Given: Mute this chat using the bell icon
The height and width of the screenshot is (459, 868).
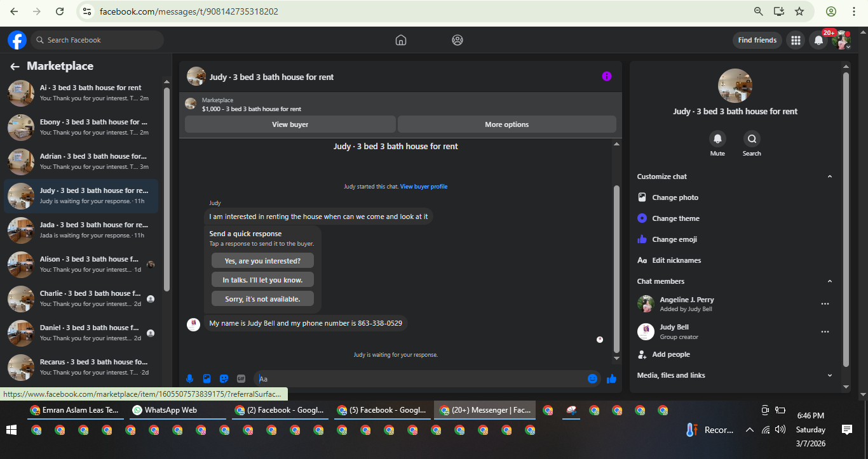Looking at the screenshot, I should tap(717, 138).
